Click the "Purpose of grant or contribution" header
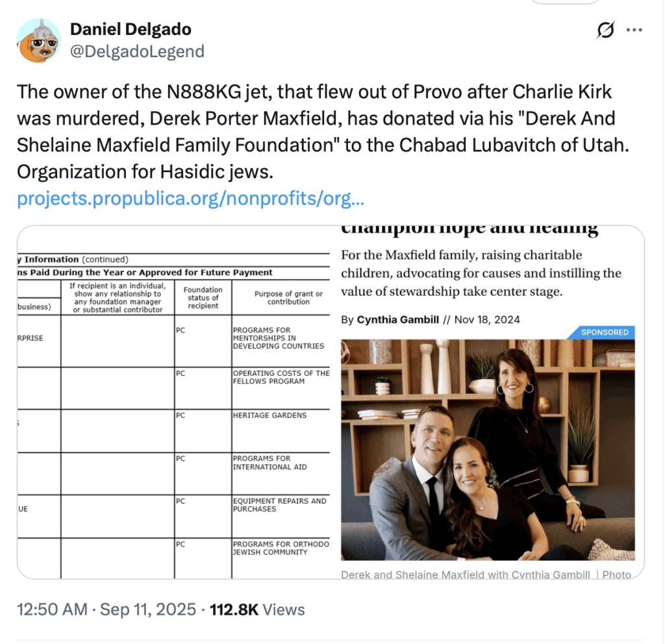 288,298
